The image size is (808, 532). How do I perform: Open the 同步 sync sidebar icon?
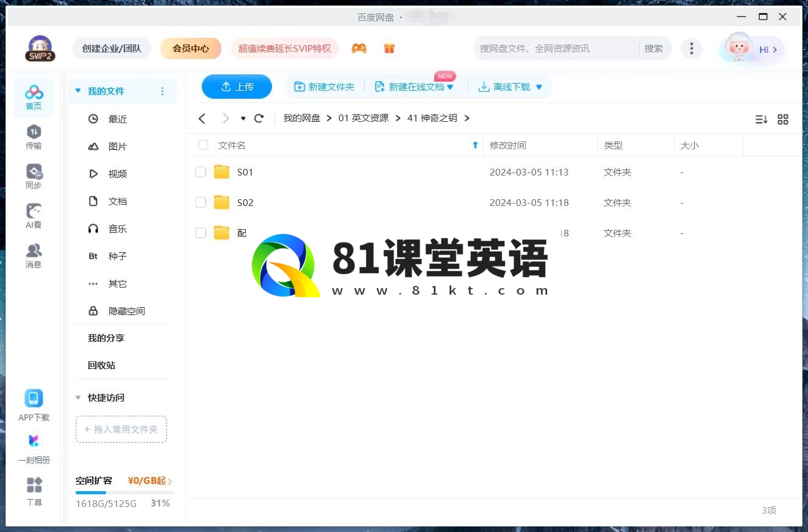[34, 172]
